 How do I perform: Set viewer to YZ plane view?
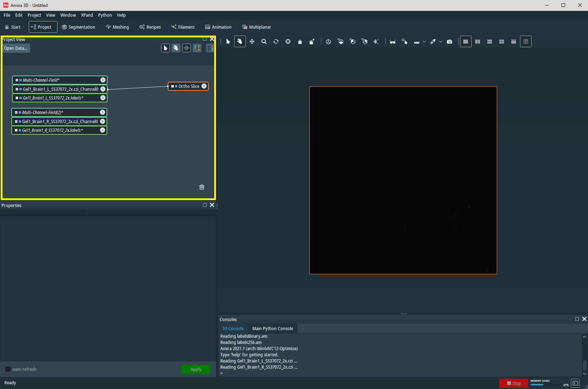pos(364,41)
